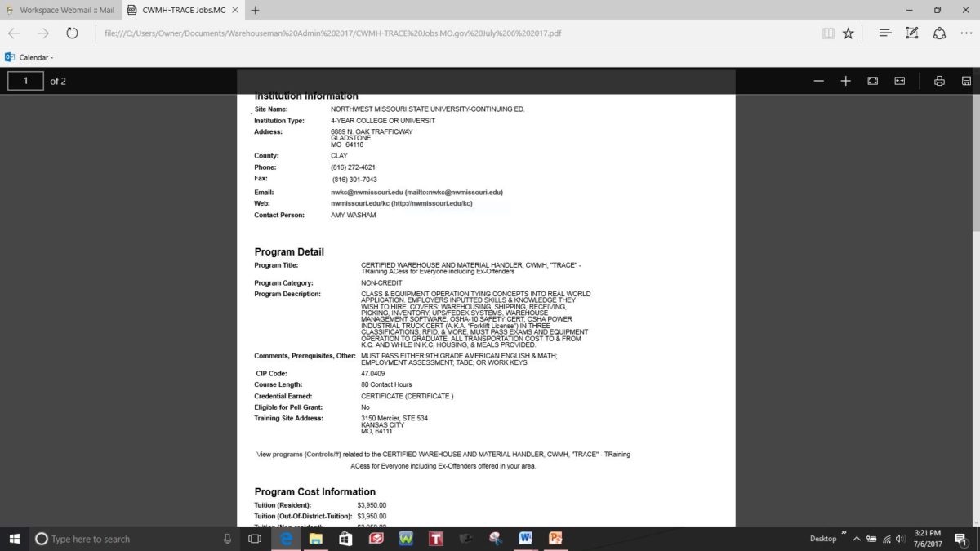
Task: Show hidden system tray icons
Action: (x=857, y=539)
